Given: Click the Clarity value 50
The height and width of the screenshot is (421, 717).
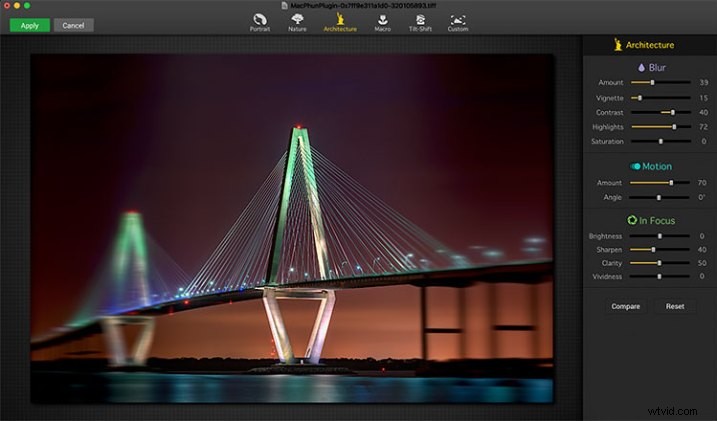Looking at the screenshot, I should (702, 263).
